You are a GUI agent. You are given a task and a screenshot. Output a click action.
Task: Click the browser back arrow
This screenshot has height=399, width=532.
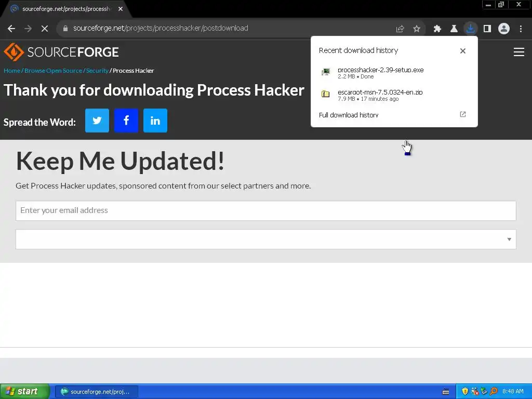click(x=11, y=29)
